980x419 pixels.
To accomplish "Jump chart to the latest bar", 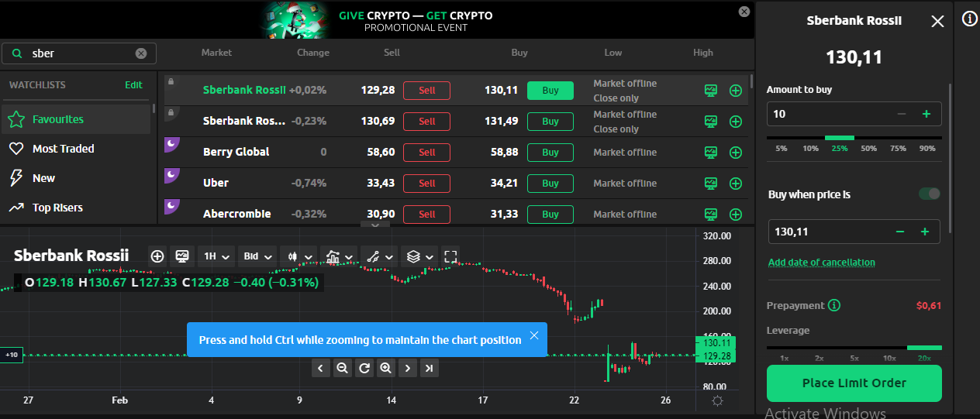I will pyautogui.click(x=429, y=368).
